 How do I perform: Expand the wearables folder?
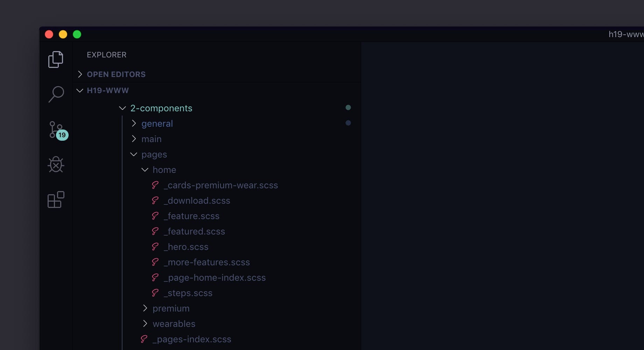click(x=145, y=324)
